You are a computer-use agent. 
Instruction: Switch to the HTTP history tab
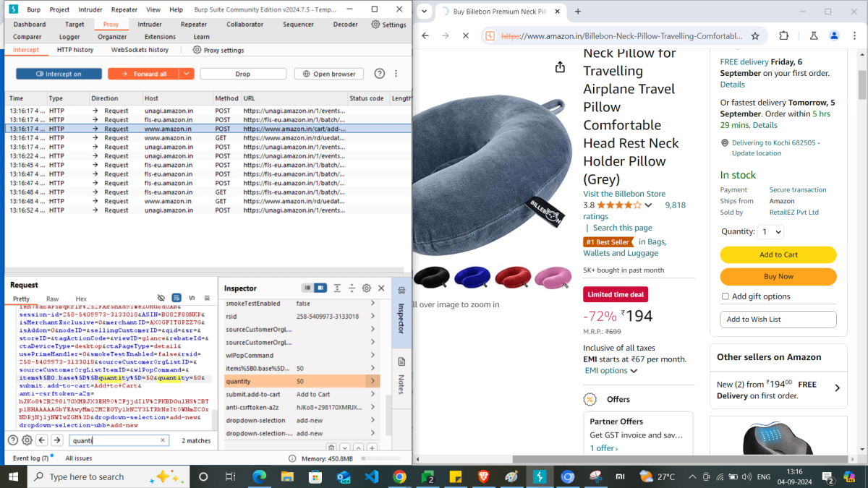[x=75, y=50]
